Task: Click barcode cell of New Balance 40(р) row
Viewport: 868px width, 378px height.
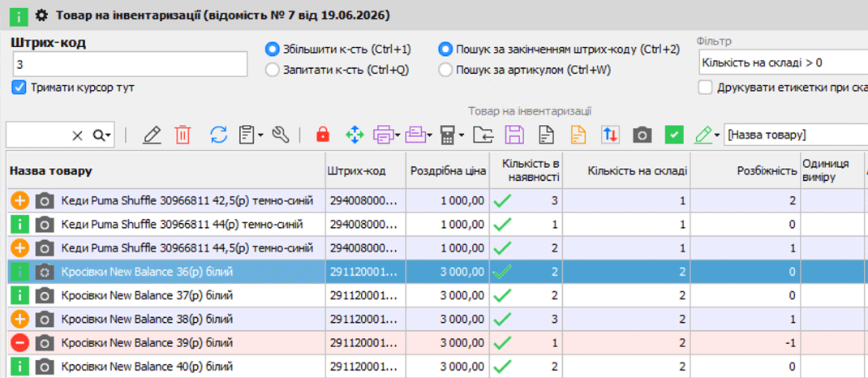Action: [365, 367]
